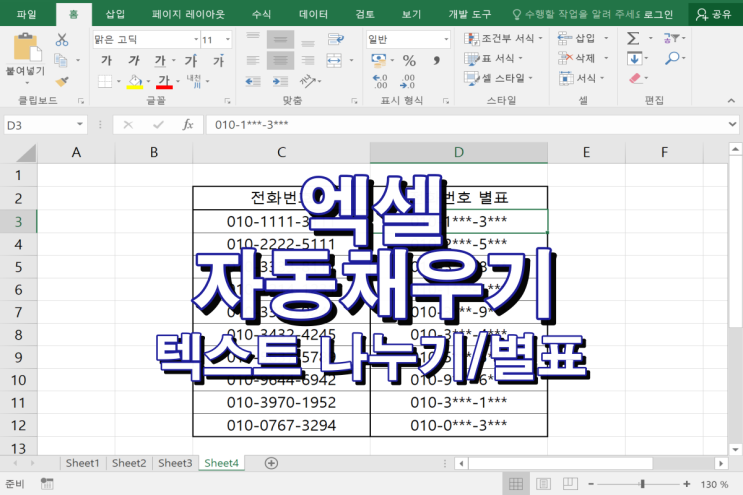Click the login (로그인) link
This screenshot has width=743, height=495.
(659, 14)
